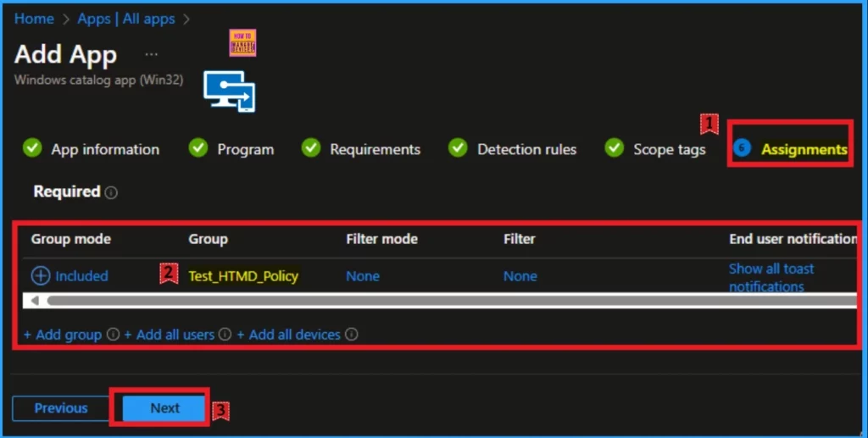This screenshot has height=438, width=868.
Task: Click the Filter mode column header
Action: [x=382, y=239]
